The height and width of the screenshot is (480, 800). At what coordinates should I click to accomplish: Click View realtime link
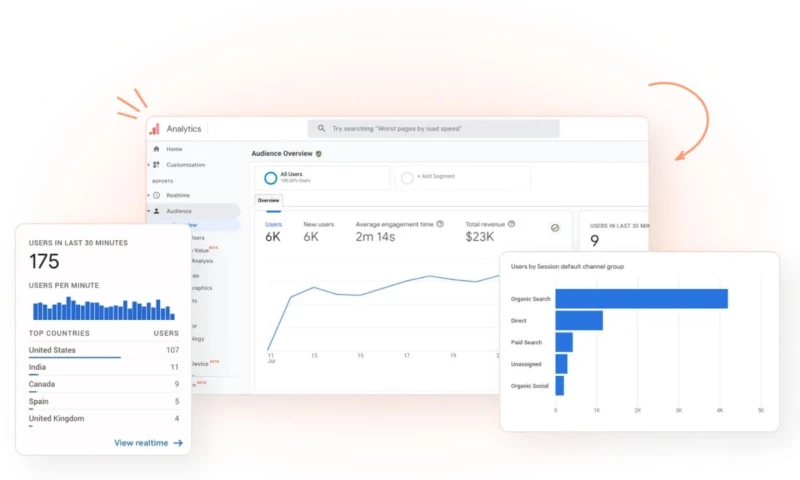pos(148,443)
